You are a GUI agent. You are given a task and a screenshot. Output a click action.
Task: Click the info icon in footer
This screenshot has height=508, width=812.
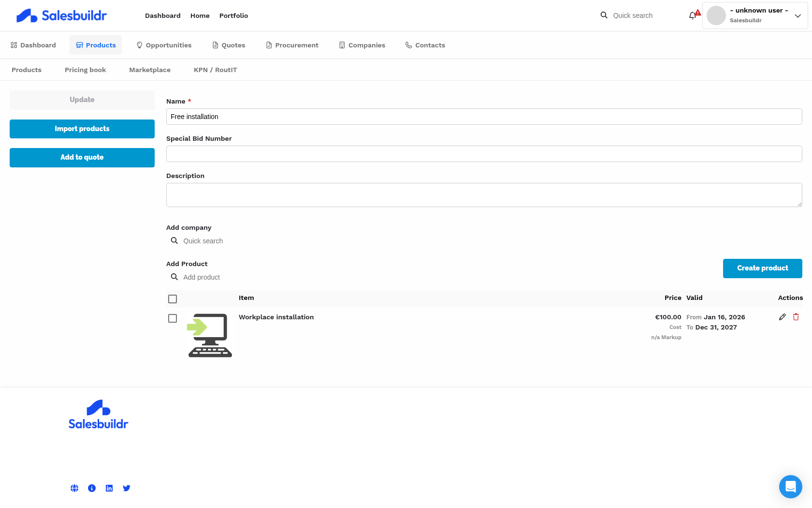point(92,488)
